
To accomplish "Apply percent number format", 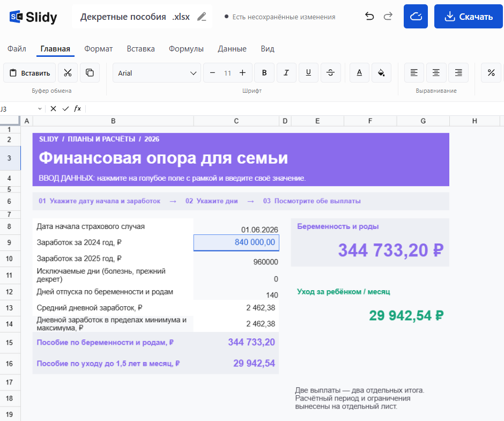I will tap(491, 73).
